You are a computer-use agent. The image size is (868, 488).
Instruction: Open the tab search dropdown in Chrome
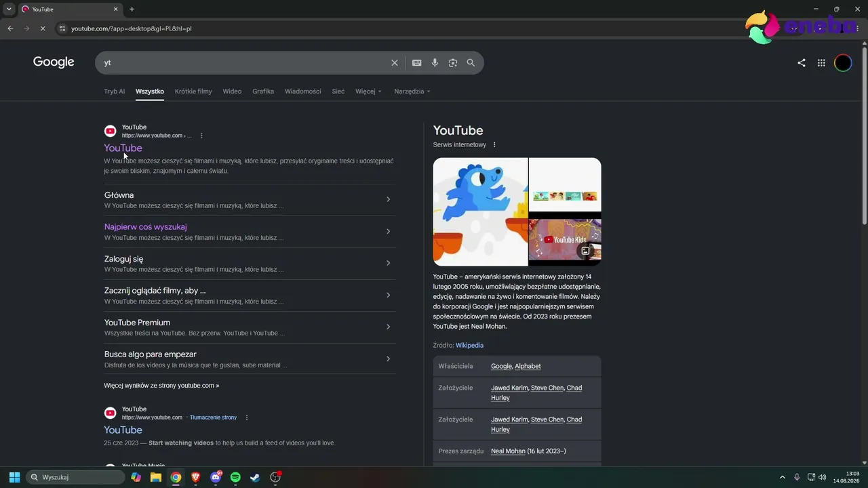tap(9, 9)
